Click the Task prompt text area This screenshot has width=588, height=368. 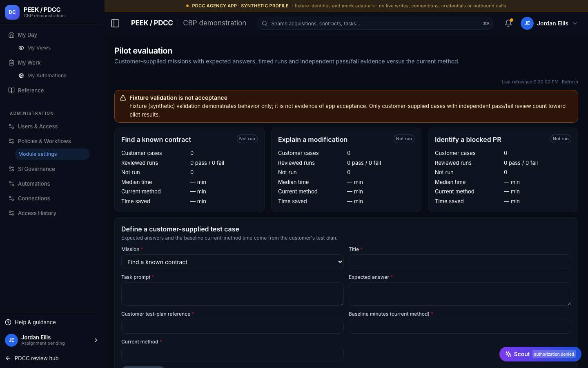click(232, 294)
